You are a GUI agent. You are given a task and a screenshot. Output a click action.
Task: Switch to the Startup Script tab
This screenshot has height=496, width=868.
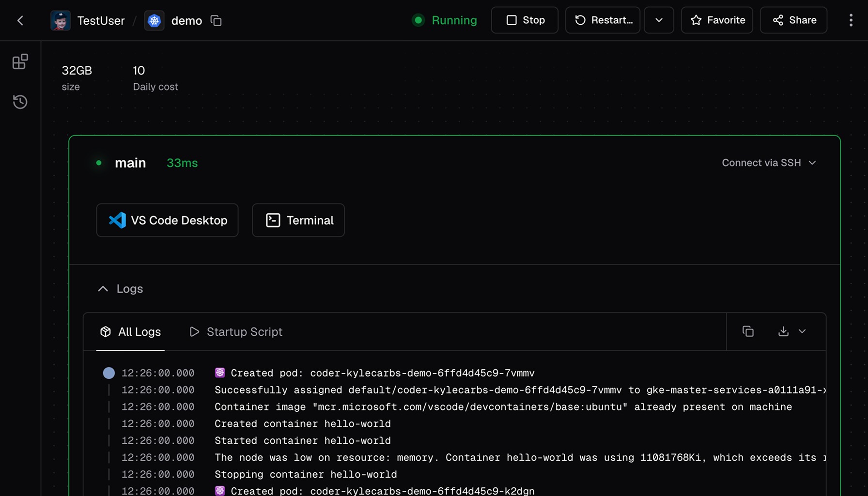(x=235, y=332)
